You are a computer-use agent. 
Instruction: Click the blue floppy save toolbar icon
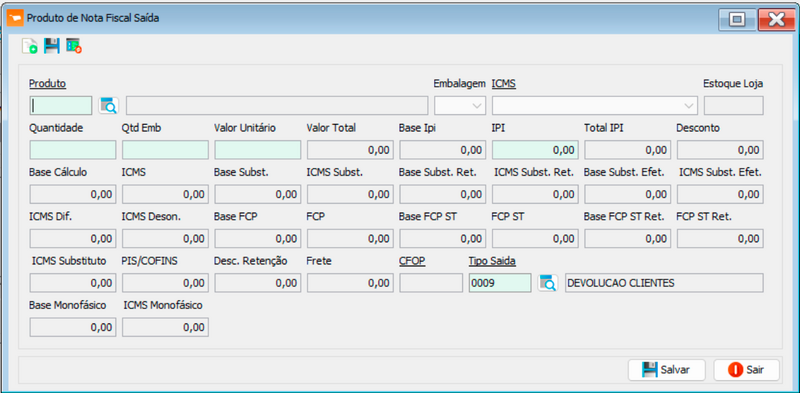pyautogui.click(x=52, y=46)
